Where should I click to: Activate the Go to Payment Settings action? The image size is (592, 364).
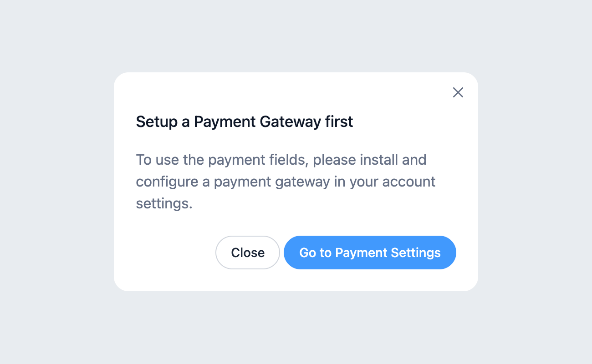click(370, 253)
